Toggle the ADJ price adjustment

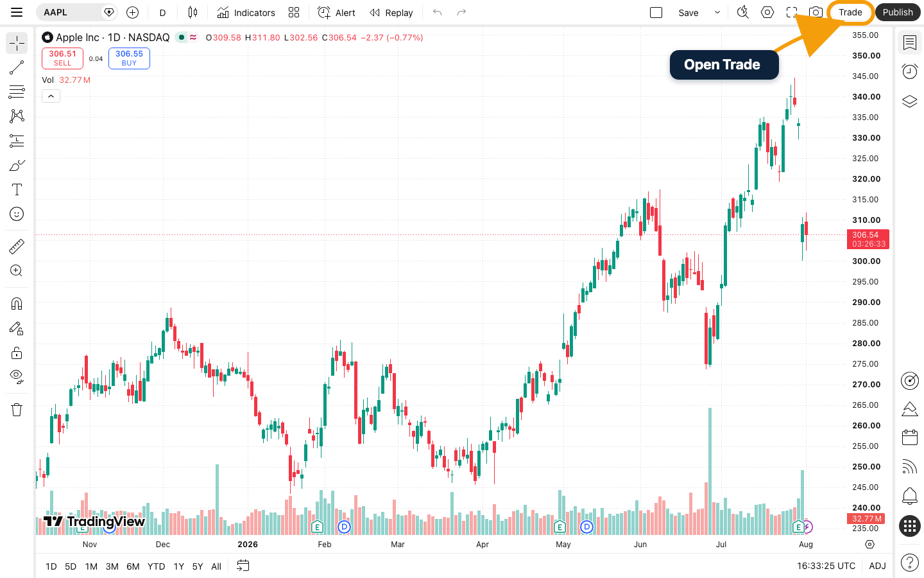tap(877, 566)
